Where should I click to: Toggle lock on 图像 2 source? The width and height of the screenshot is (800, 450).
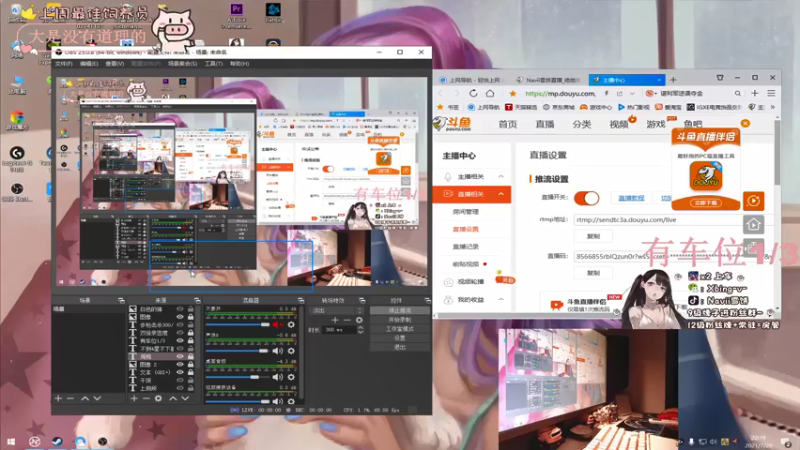pos(190,364)
